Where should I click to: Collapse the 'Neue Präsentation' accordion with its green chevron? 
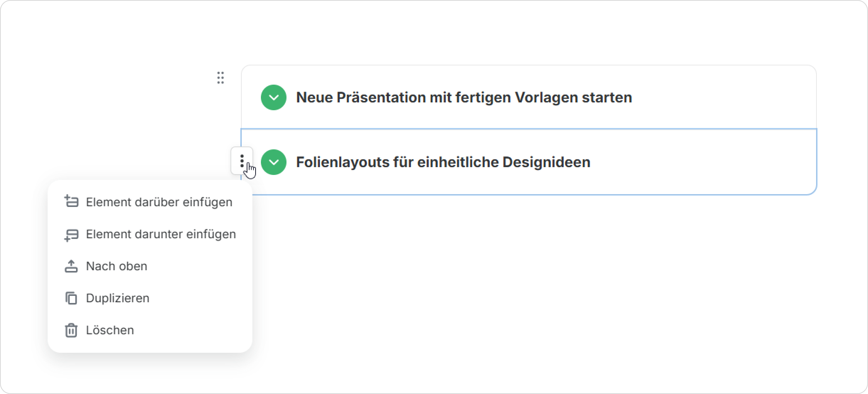(x=274, y=97)
